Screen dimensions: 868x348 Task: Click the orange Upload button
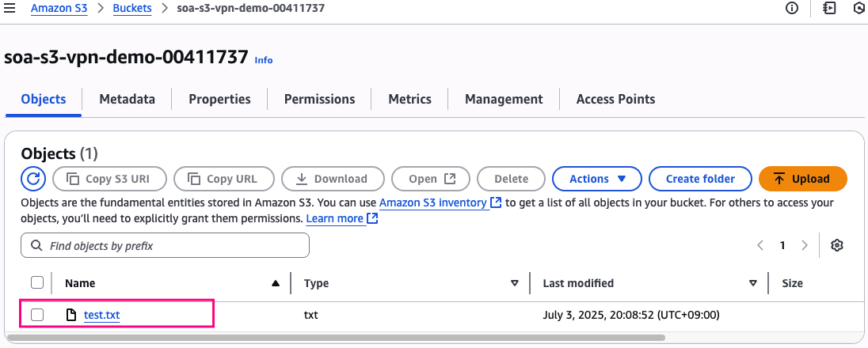pos(802,179)
